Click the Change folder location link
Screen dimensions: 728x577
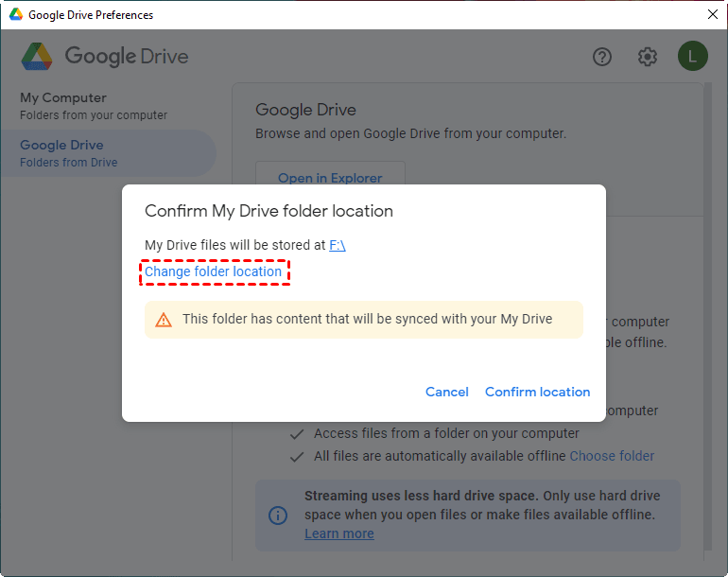pos(213,271)
